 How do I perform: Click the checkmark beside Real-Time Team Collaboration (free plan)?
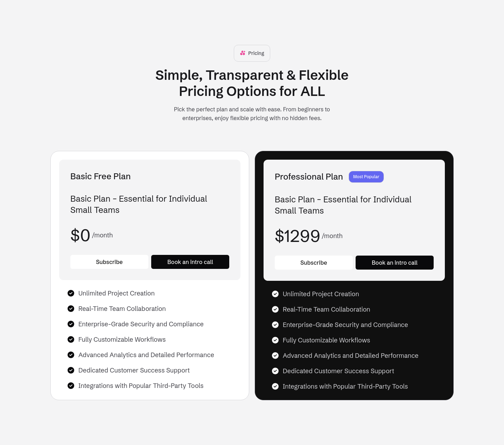(71, 308)
